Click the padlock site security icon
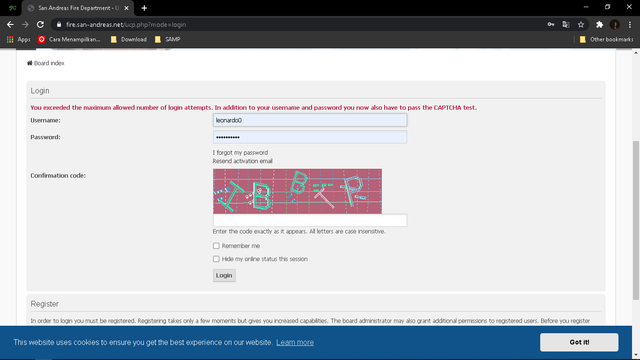This screenshot has height=360, width=640. pyautogui.click(x=59, y=24)
